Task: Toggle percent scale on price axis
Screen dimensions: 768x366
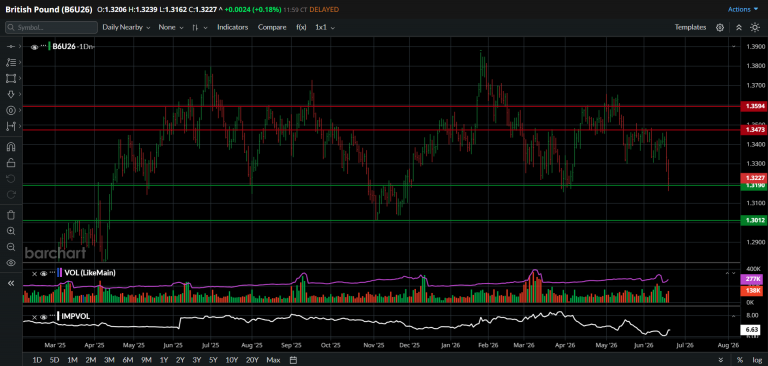Action: (740, 360)
